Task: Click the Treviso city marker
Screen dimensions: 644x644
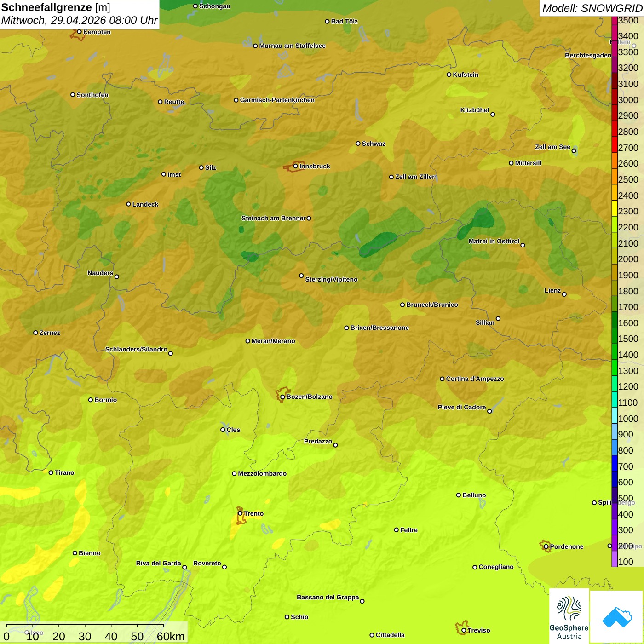Action: (464, 630)
